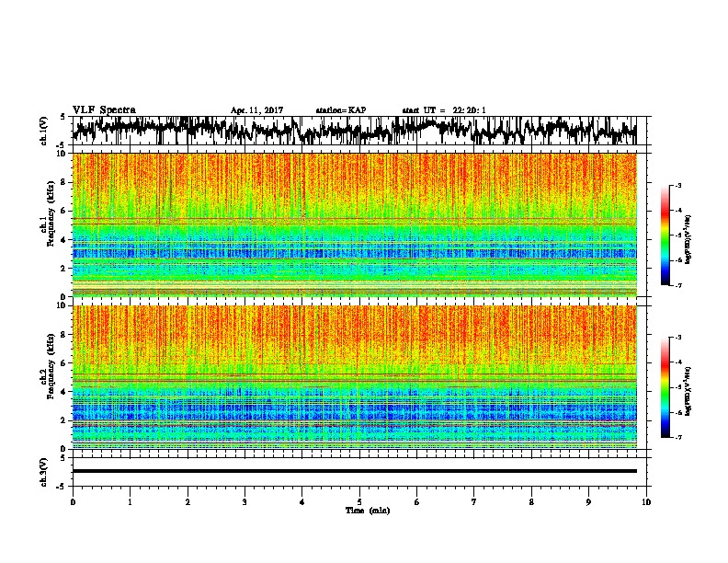728x563 pixels.
Task: Click time axis tick label '1'
Action: [130, 502]
